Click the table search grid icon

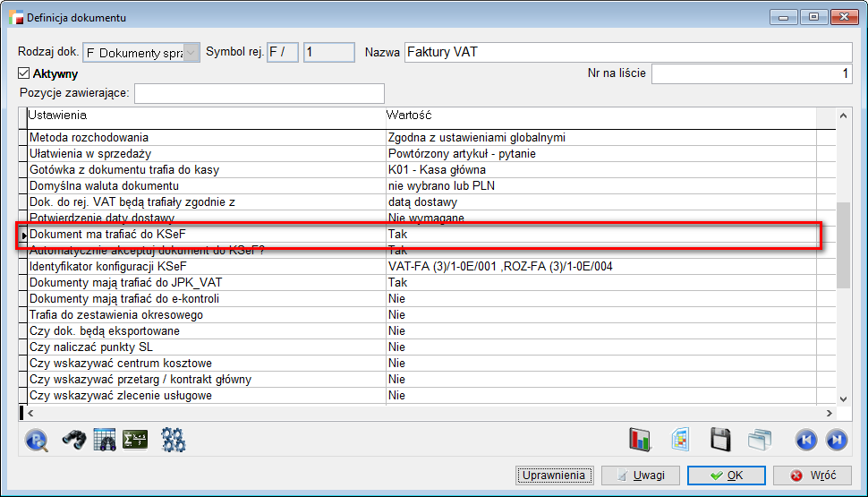coord(105,440)
